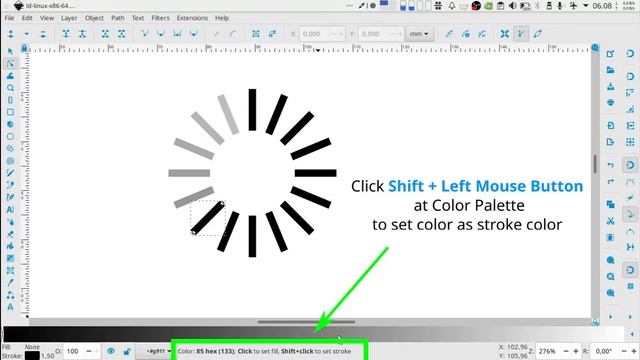Toggle guide lock padlock by ruler
Screen dimensions: 640x360
(24, 48)
